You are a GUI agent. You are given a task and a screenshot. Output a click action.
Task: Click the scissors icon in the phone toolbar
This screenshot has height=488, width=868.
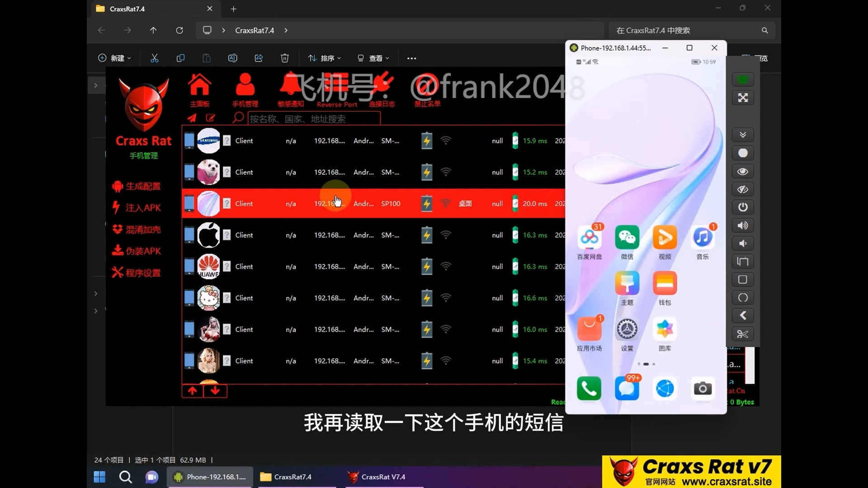click(743, 334)
